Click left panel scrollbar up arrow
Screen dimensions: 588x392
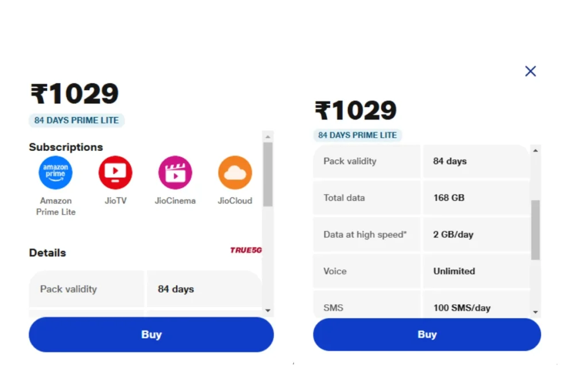268,137
